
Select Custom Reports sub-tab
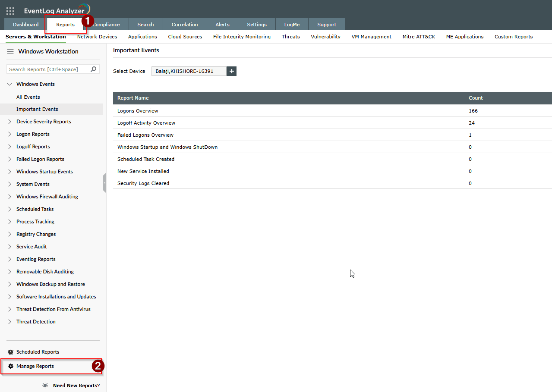(x=514, y=37)
